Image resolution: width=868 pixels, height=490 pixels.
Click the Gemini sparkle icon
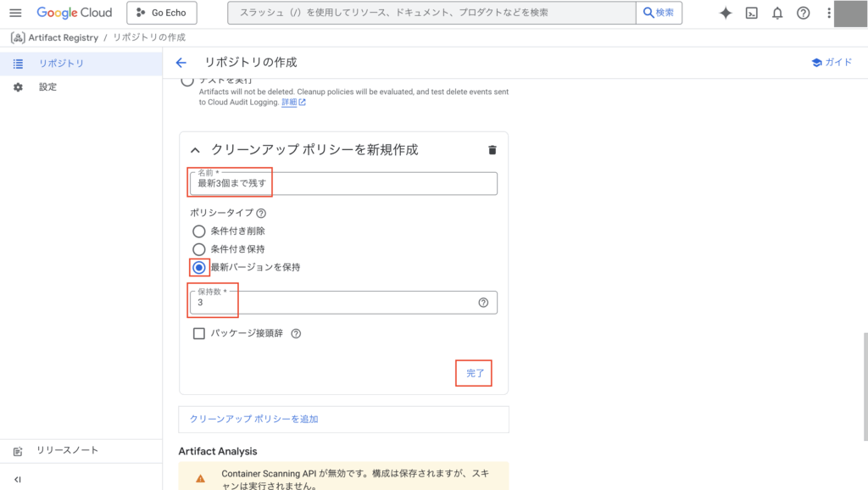(x=726, y=13)
